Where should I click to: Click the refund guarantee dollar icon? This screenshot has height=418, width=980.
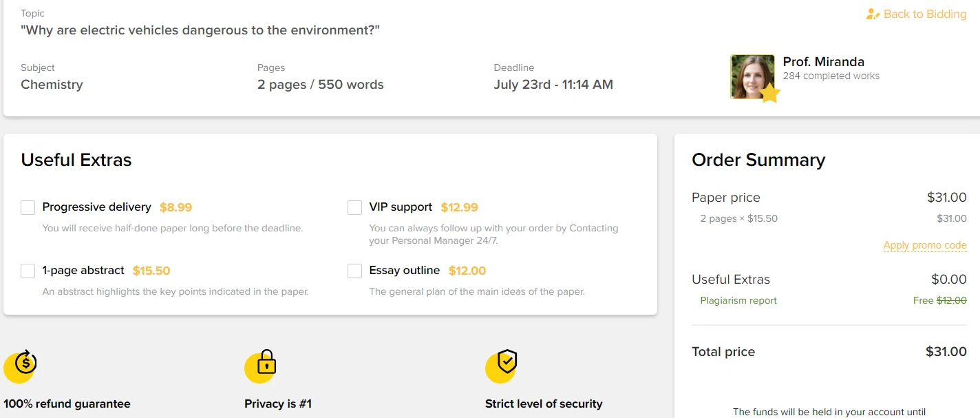(x=25, y=362)
